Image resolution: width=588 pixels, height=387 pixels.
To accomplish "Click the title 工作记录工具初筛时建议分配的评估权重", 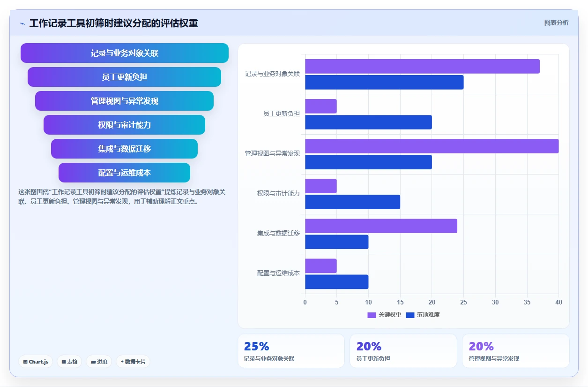I will pos(114,23).
